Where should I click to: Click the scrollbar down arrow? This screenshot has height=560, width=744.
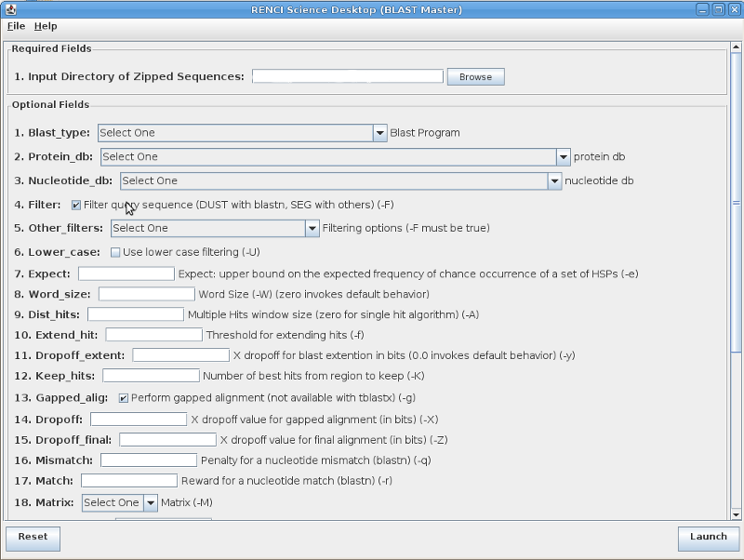736,514
